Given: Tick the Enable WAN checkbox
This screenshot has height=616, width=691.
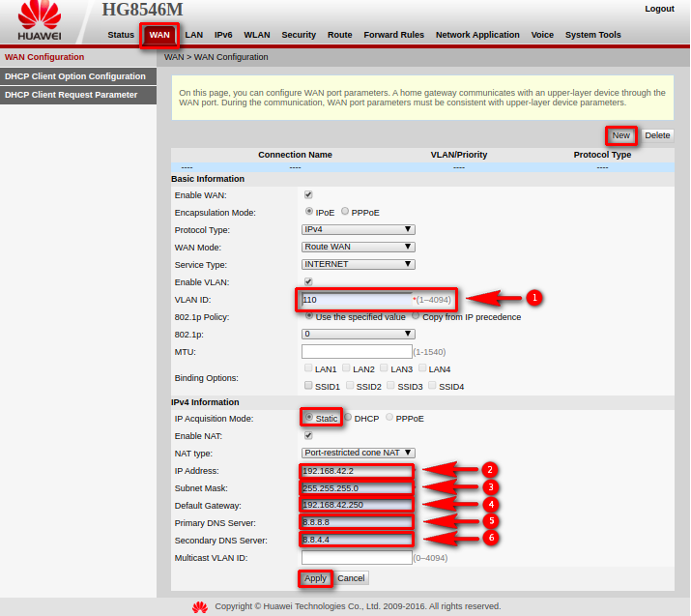Looking at the screenshot, I should pyautogui.click(x=308, y=194).
